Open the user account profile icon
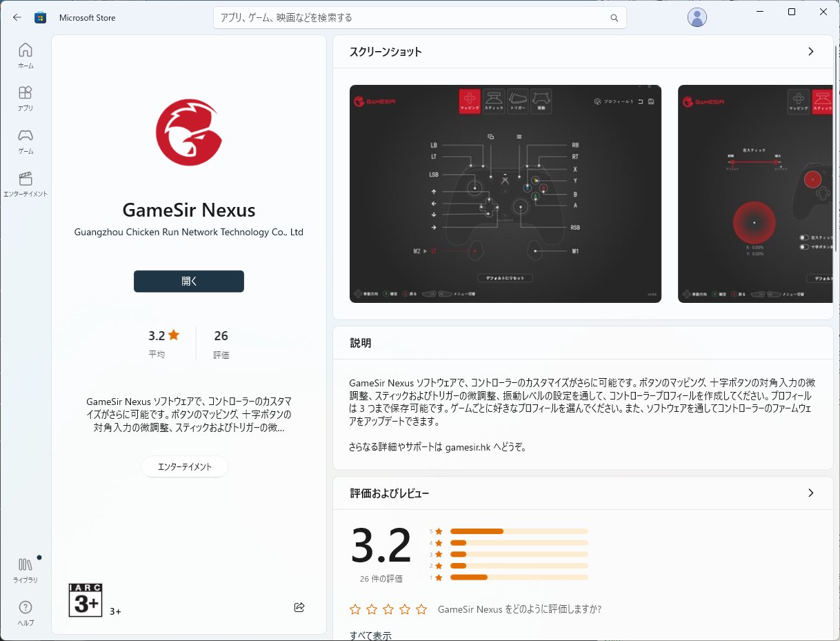The width and height of the screenshot is (840, 641). (x=697, y=17)
